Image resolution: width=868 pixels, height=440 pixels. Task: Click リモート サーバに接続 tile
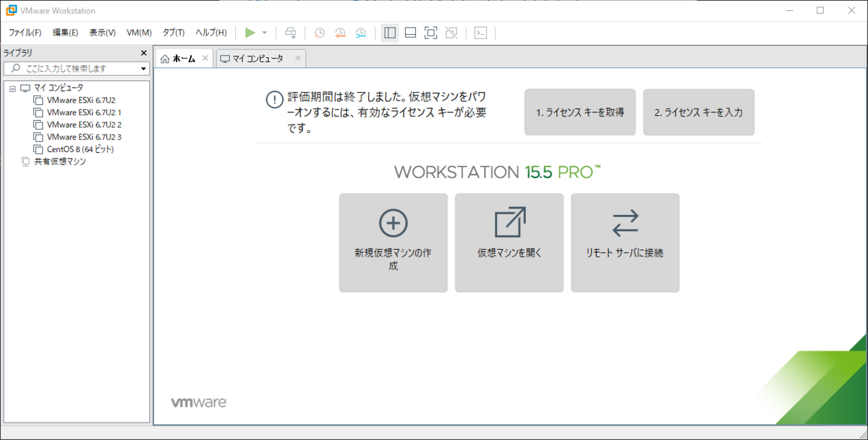(x=625, y=242)
